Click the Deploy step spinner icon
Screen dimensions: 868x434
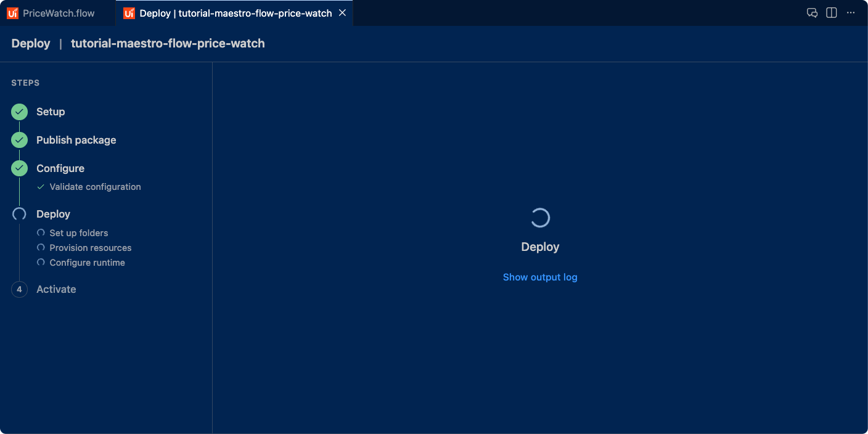[19, 214]
